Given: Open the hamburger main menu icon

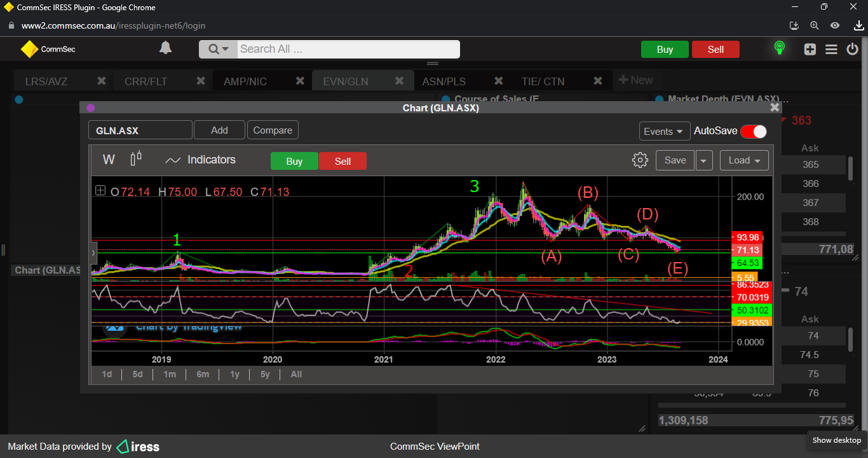Looking at the screenshot, I should [831, 50].
